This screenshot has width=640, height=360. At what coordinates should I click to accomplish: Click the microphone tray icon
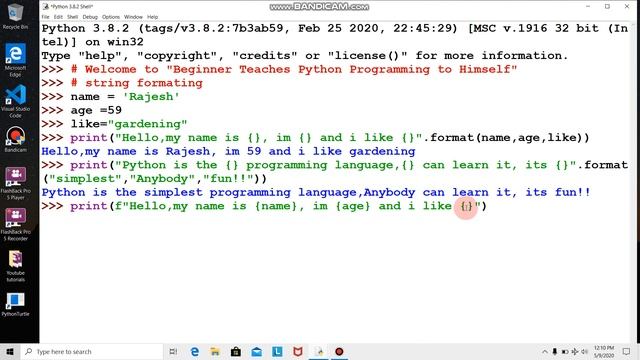pos(554,351)
